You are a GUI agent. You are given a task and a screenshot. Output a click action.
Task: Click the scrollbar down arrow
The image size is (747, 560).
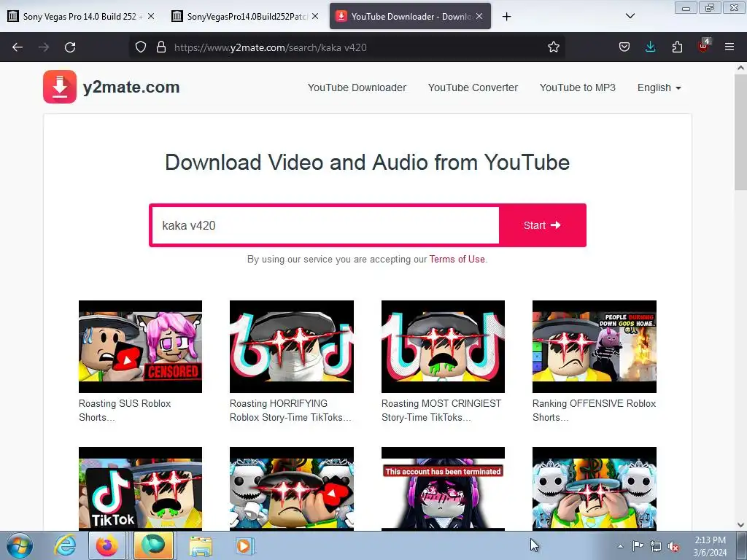point(740,525)
